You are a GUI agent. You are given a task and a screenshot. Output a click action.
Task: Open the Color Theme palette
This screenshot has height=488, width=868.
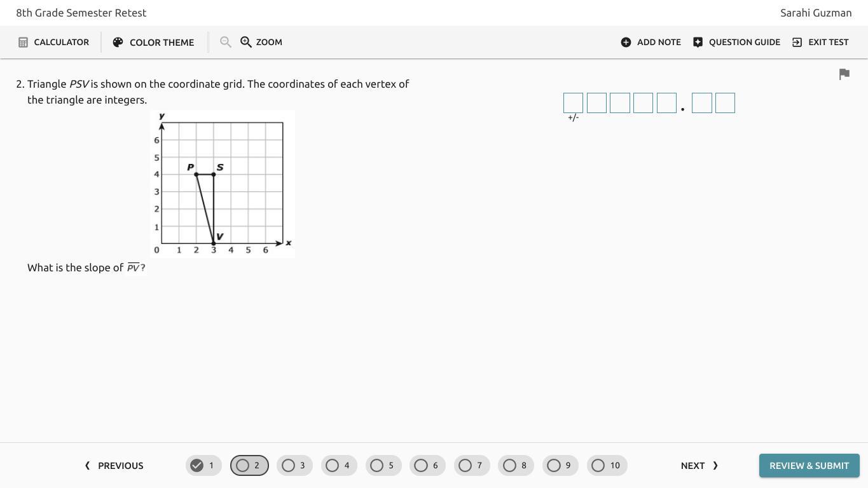pyautogui.click(x=153, y=42)
